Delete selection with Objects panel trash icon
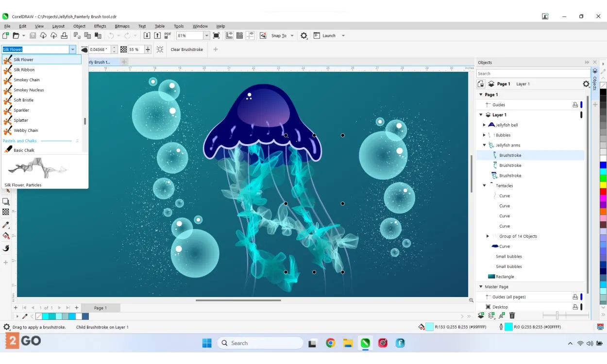Image resolution: width=607 pixels, height=364 pixels. point(512,315)
